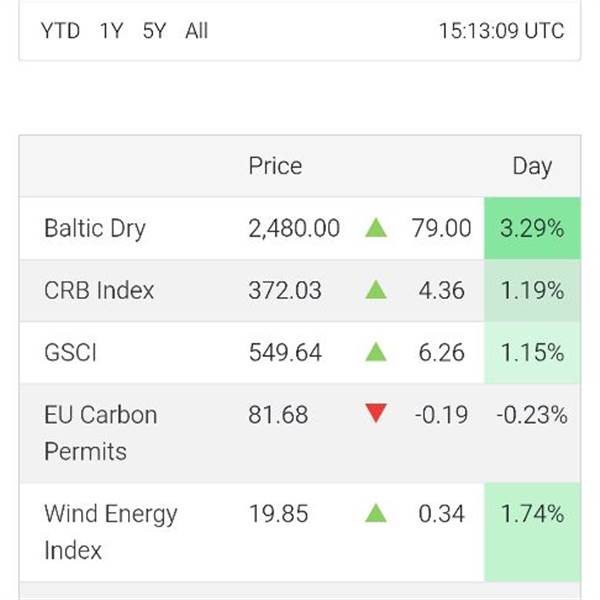Click the green up arrow for CRB Index
The width and height of the screenshot is (600, 600).
(x=376, y=291)
